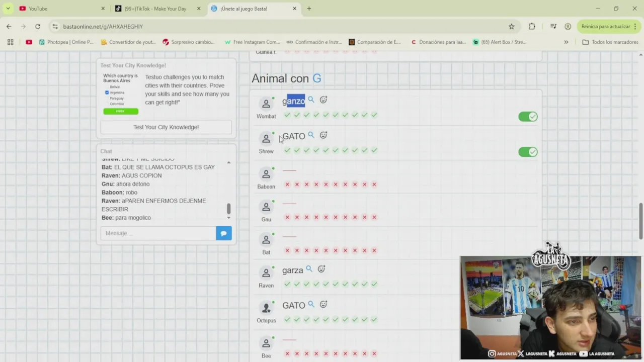Open the Alert Box / Stre... bookmark

(500, 42)
